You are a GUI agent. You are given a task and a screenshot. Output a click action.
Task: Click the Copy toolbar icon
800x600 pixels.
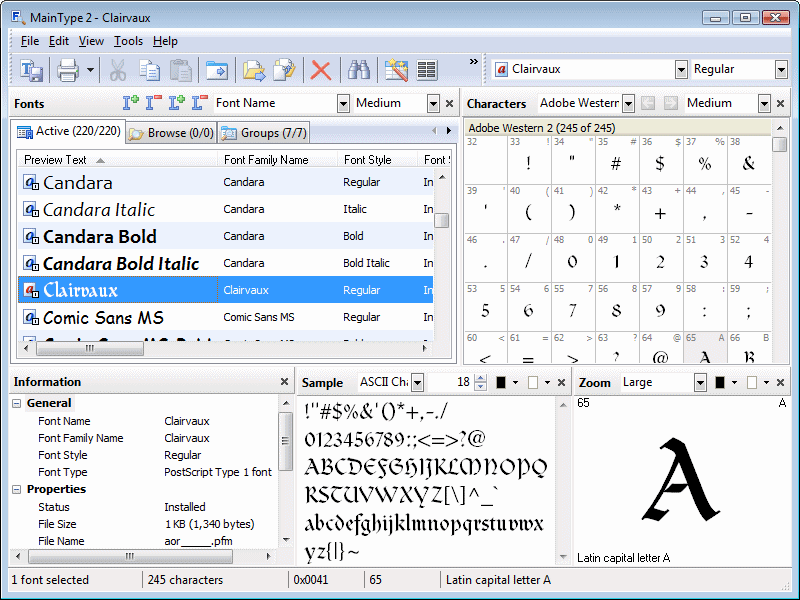pos(149,70)
